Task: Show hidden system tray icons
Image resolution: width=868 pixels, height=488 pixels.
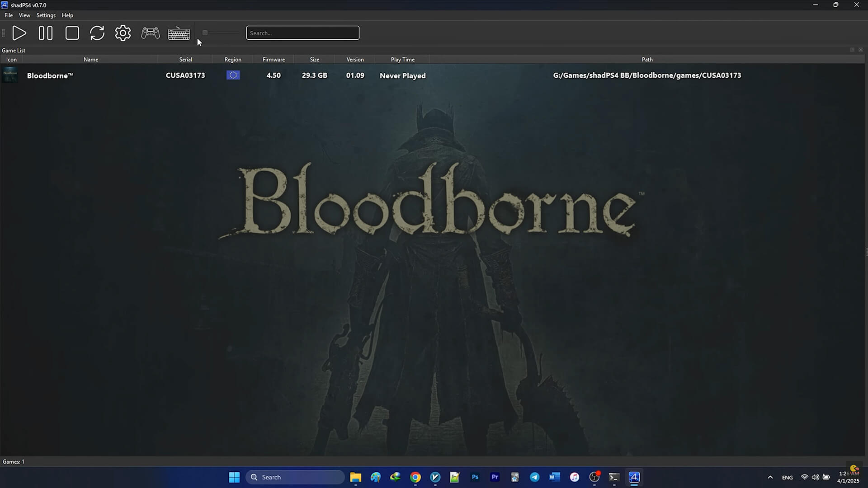Action: coord(770,477)
